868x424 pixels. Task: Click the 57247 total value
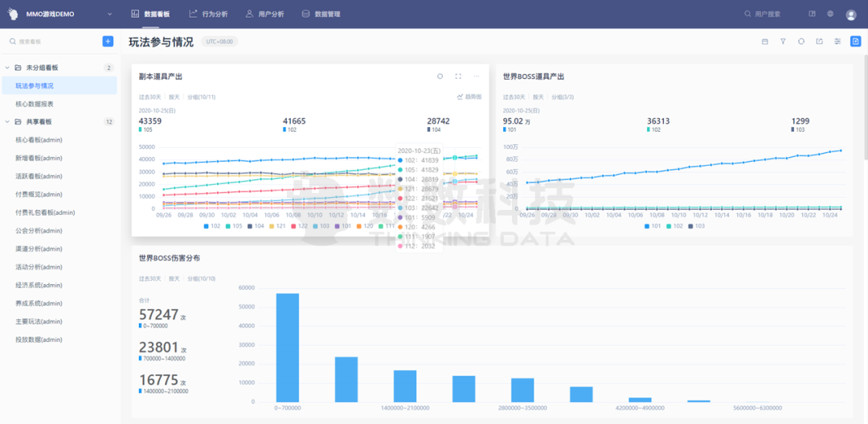[x=158, y=315]
